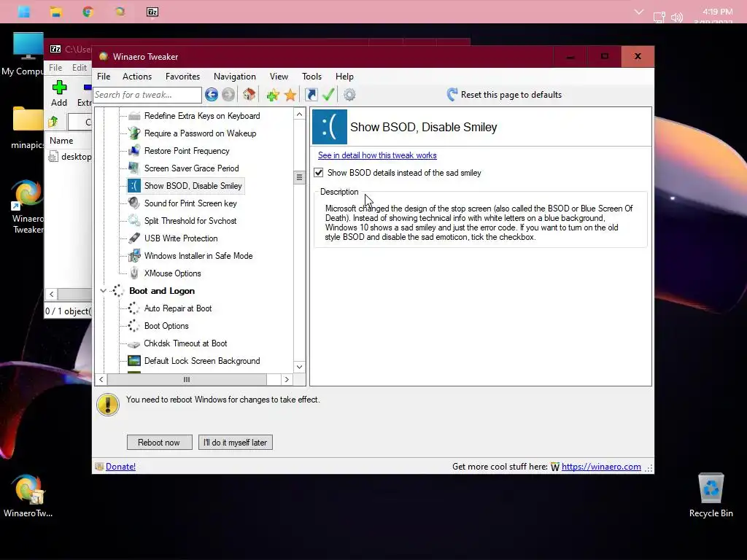This screenshot has width=747, height=560.
Task: Open the Actions menu
Action: pyautogui.click(x=137, y=76)
